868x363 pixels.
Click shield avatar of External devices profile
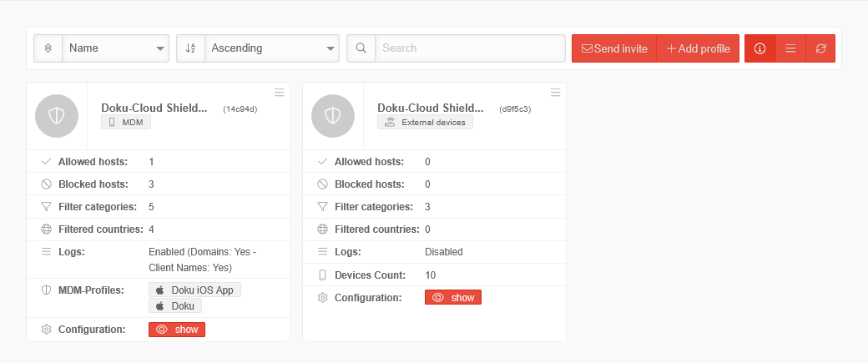click(333, 116)
